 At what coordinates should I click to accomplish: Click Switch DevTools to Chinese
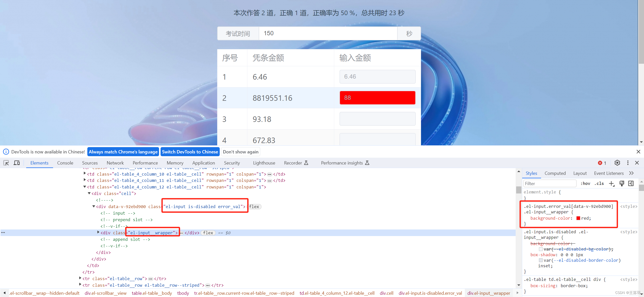point(190,152)
